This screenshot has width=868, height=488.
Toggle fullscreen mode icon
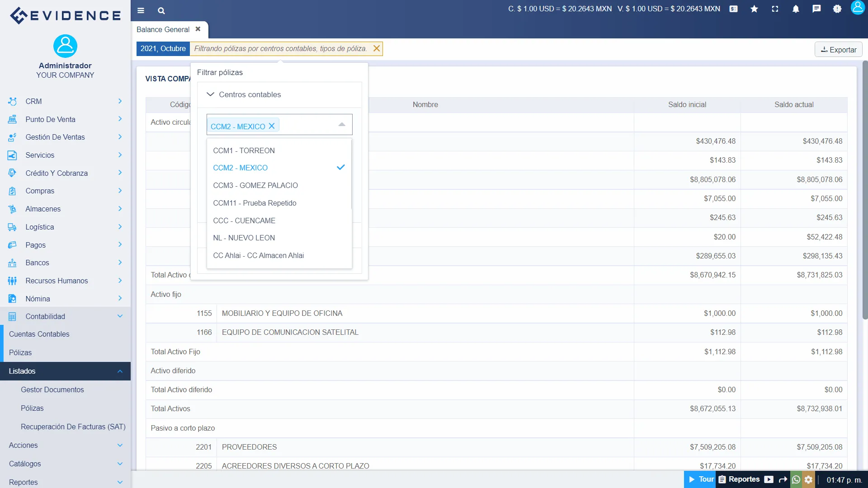[x=775, y=9]
